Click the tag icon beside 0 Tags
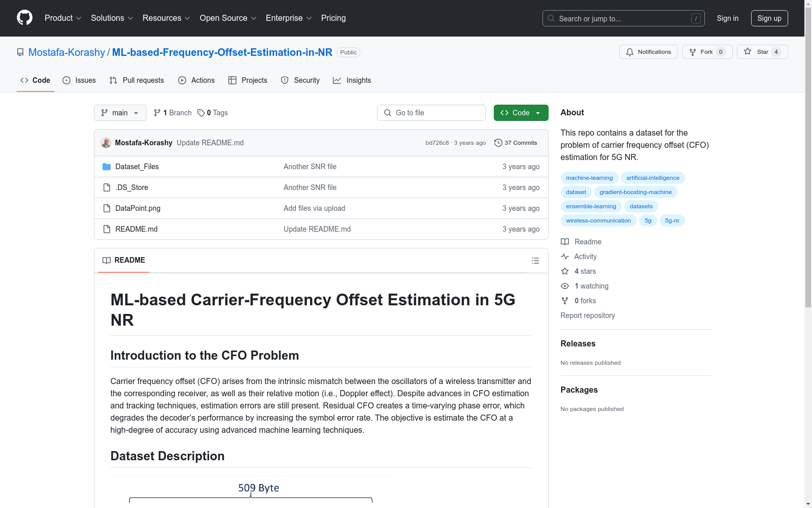 pyautogui.click(x=201, y=113)
